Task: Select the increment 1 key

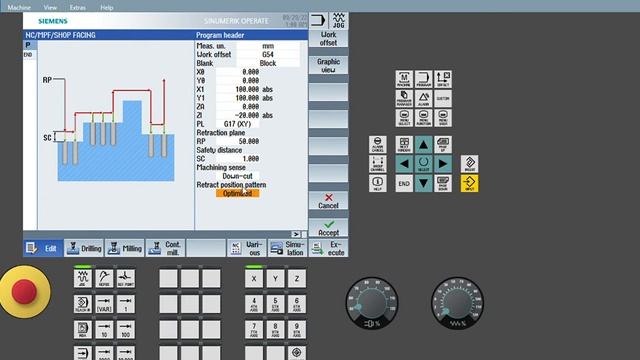Action: pyautogui.click(x=126, y=304)
